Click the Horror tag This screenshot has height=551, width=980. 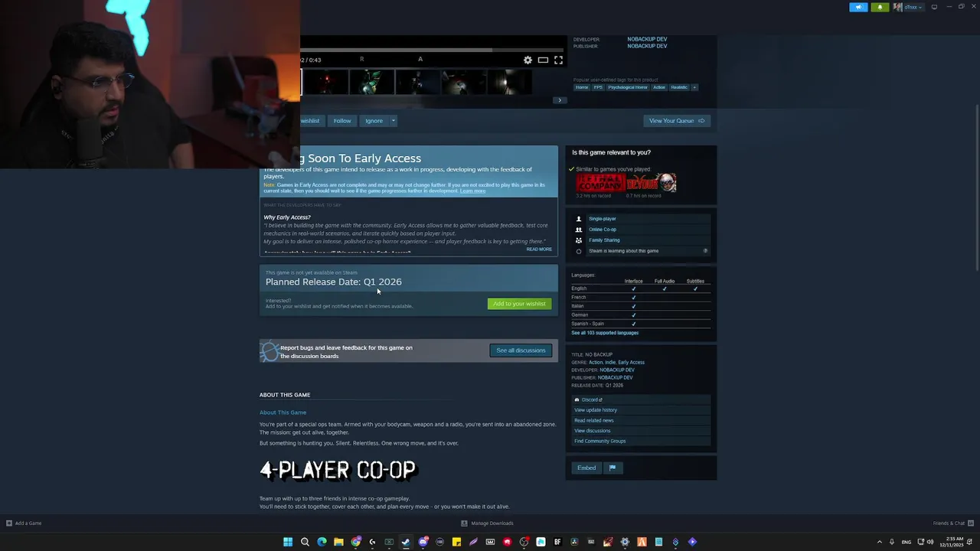pyautogui.click(x=582, y=87)
